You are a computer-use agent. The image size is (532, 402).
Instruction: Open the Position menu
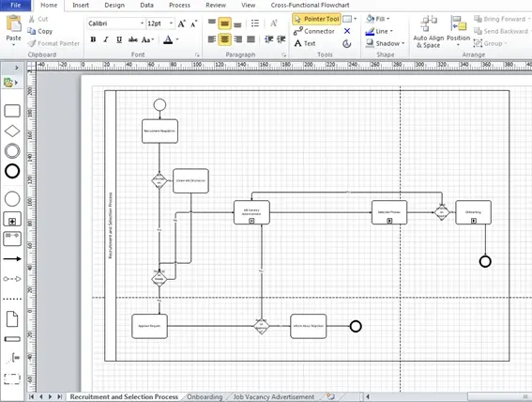[x=459, y=31]
